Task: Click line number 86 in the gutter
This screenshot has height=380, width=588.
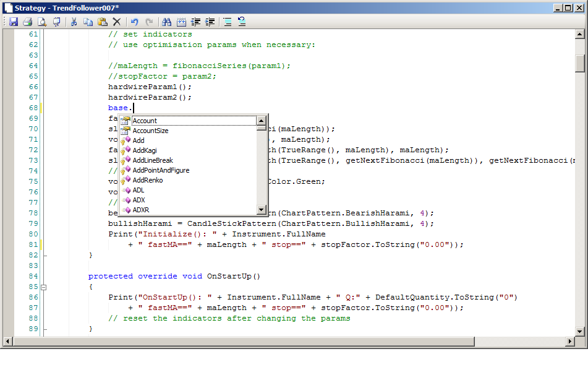Action: 33,297
